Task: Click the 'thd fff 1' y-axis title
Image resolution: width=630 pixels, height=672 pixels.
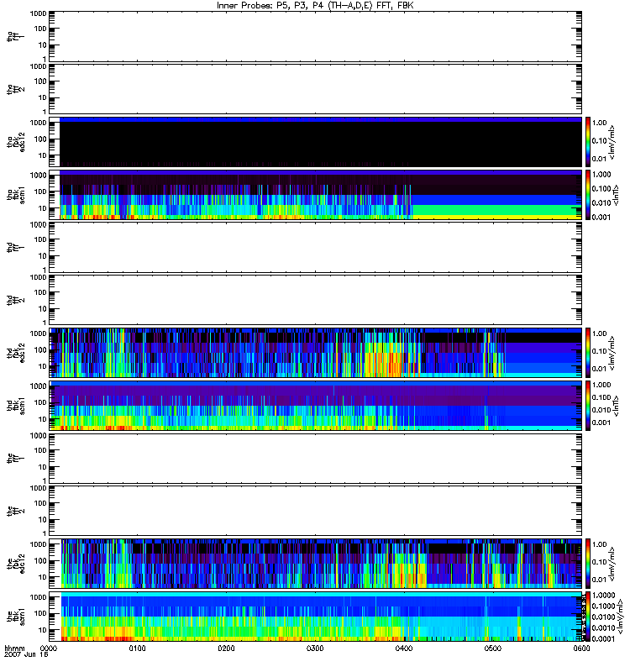Action: pyautogui.click(x=16, y=247)
